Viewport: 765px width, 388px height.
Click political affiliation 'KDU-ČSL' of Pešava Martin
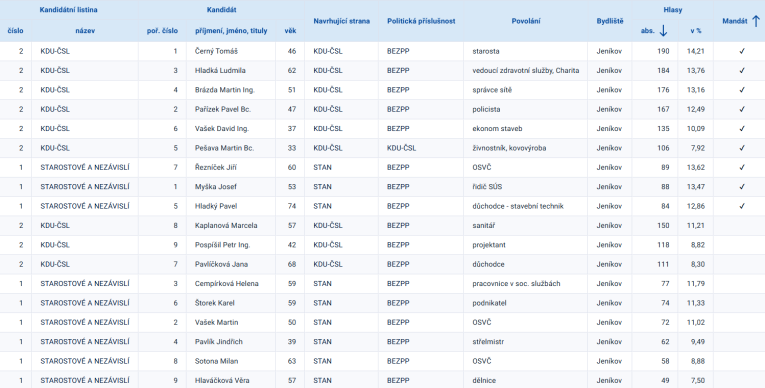point(402,148)
